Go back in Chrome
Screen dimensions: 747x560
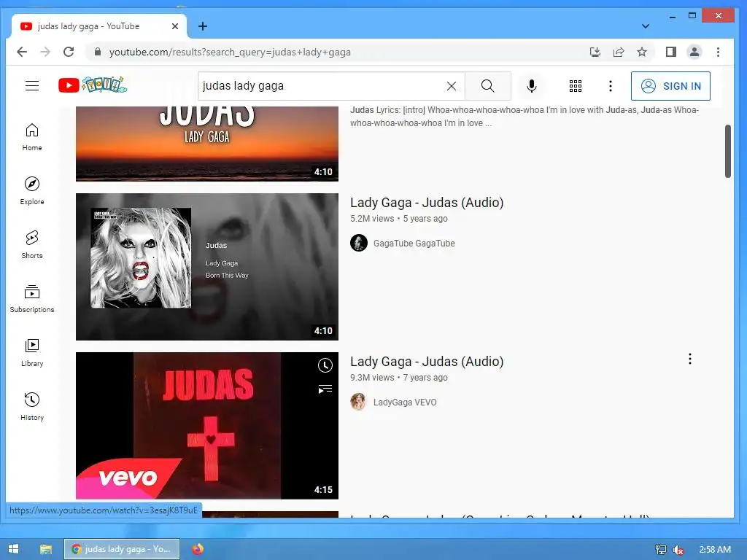(x=22, y=52)
